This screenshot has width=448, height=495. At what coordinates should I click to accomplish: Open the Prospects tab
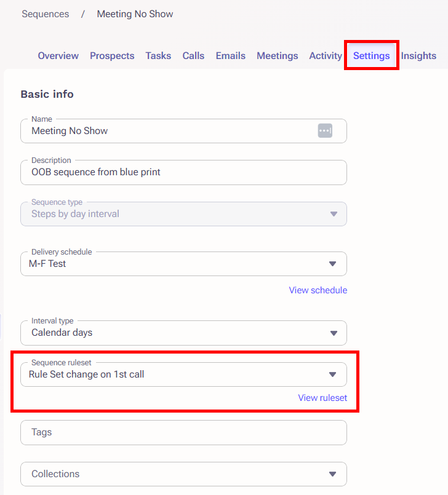click(x=112, y=55)
